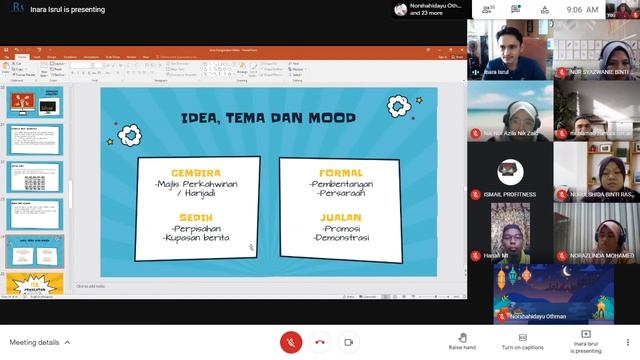Open the font size combo box
Image resolution: width=640 pixels, height=360 pixels.
pos(98,65)
